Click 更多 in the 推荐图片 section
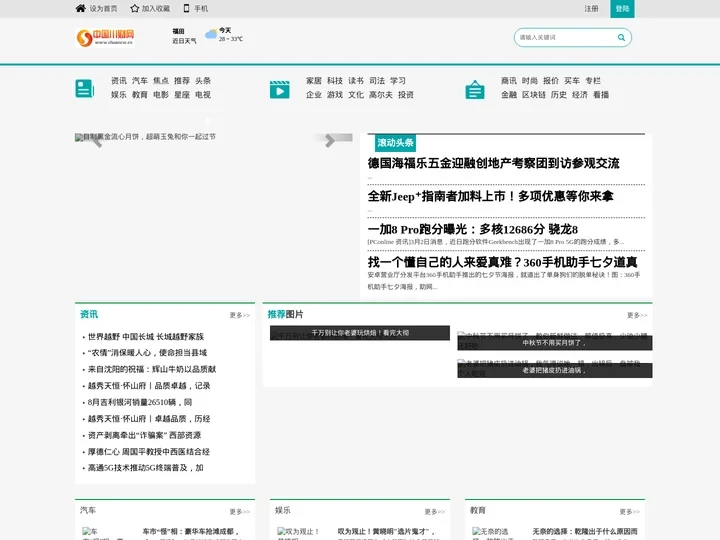Image resolution: width=720 pixels, height=540 pixels. (637, 315)
